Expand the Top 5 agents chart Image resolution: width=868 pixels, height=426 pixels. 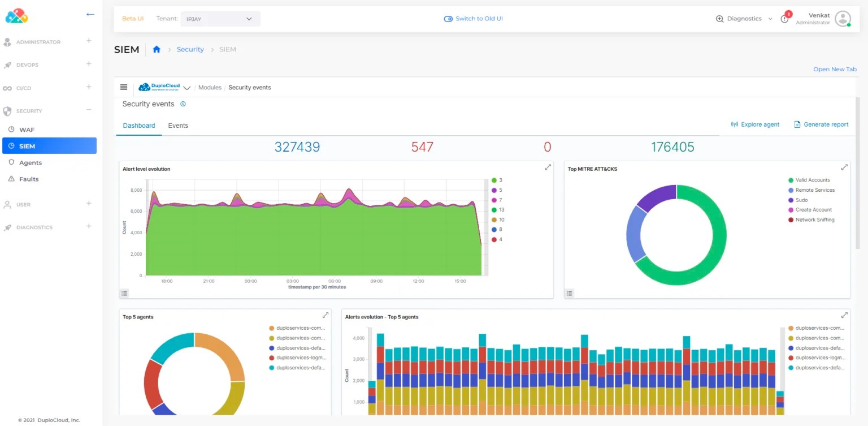pos(325,315)
